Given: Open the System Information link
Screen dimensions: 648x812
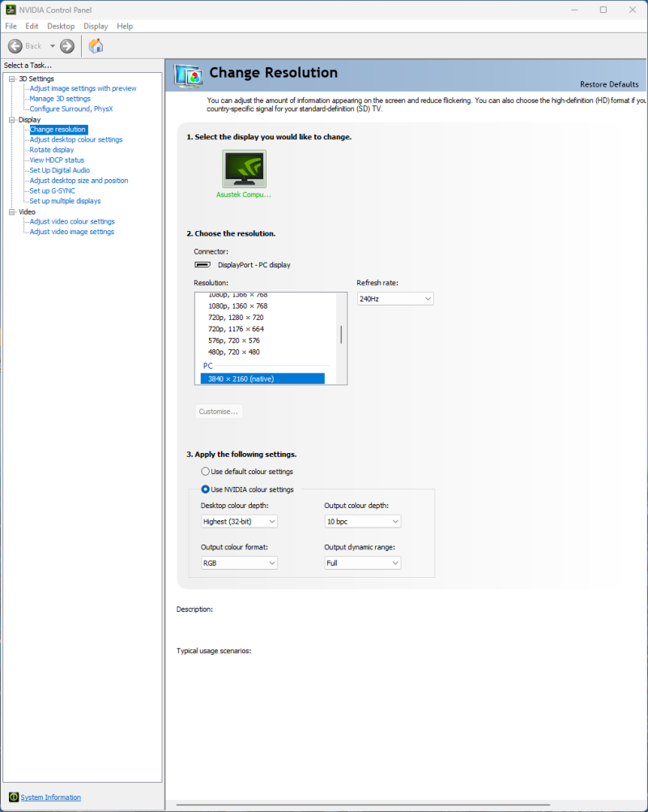Looking at the screenshot, I should 51,797.
